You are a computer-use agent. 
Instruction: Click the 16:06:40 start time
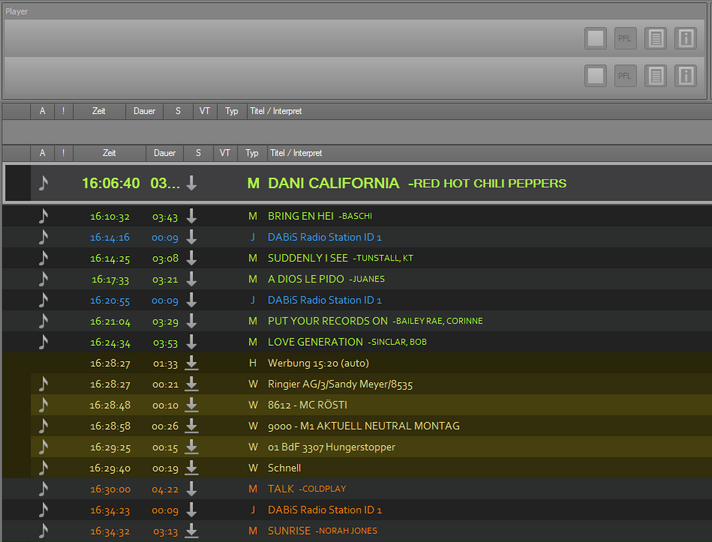pos(110,183)
